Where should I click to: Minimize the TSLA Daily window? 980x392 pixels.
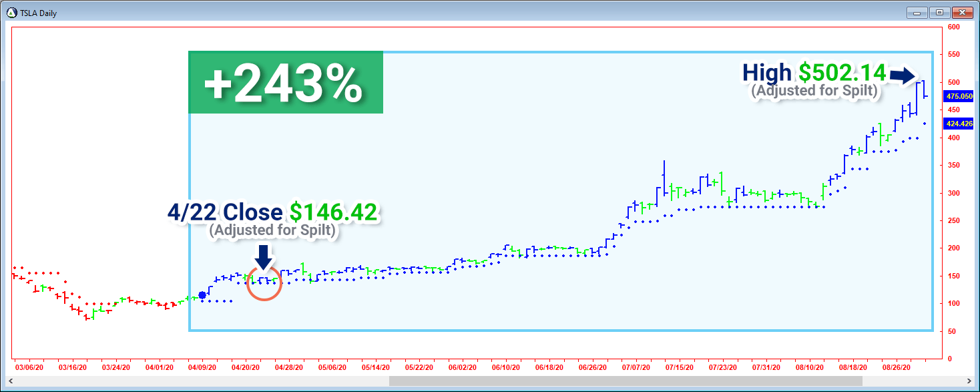pos(918,12)
